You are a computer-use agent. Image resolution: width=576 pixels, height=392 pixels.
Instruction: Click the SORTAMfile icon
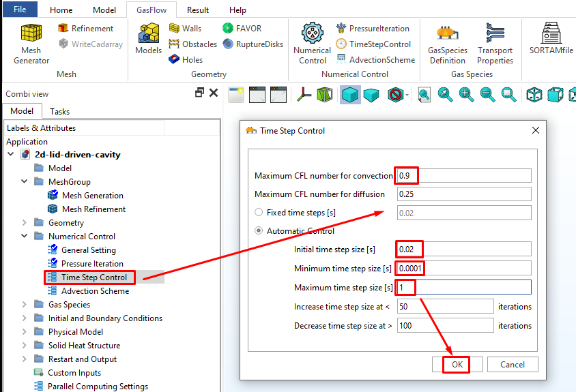[x=551, y=39]
